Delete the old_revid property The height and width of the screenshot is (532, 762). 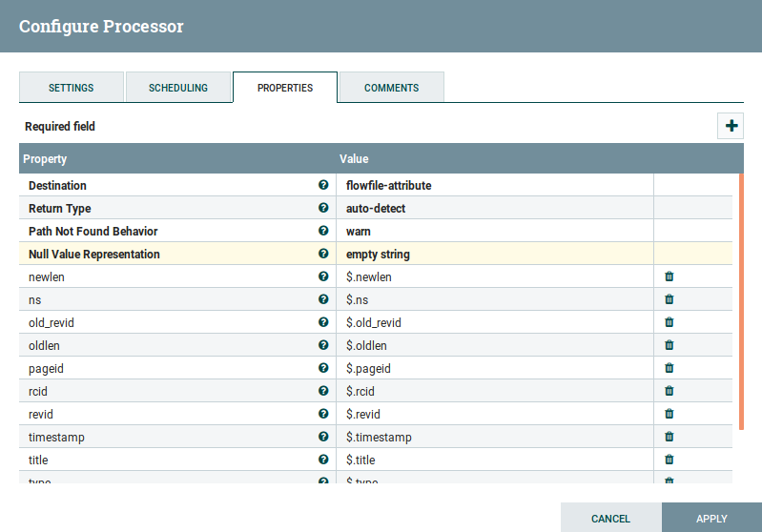[669, 322]
